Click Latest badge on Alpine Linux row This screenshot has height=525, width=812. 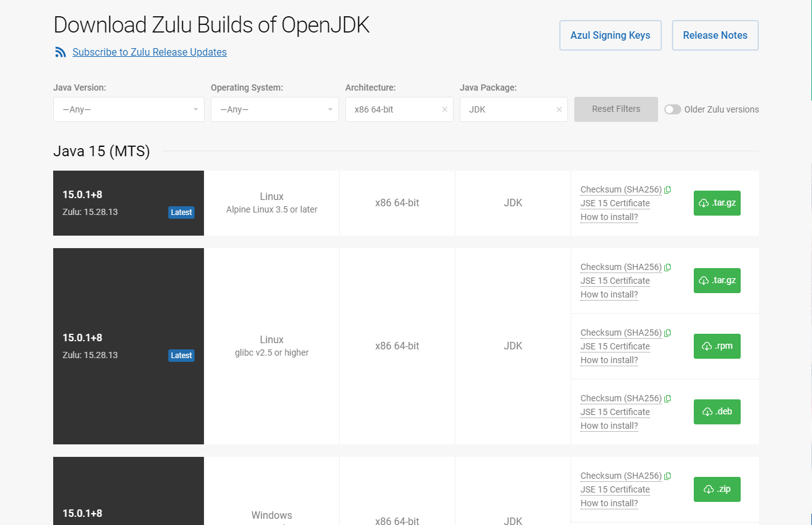[181, 212]
